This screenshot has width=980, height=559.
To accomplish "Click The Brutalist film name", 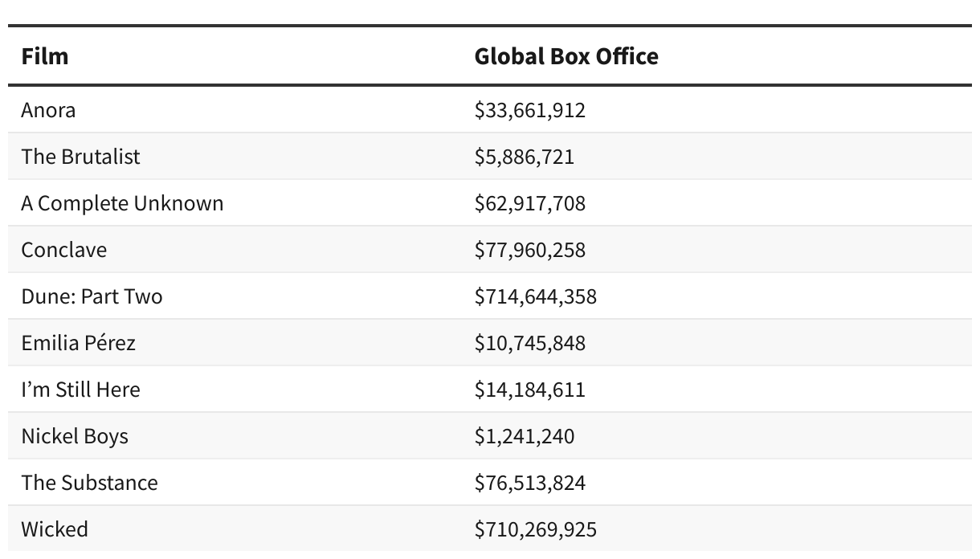I will pyautogui.click(x=80, y=157).
